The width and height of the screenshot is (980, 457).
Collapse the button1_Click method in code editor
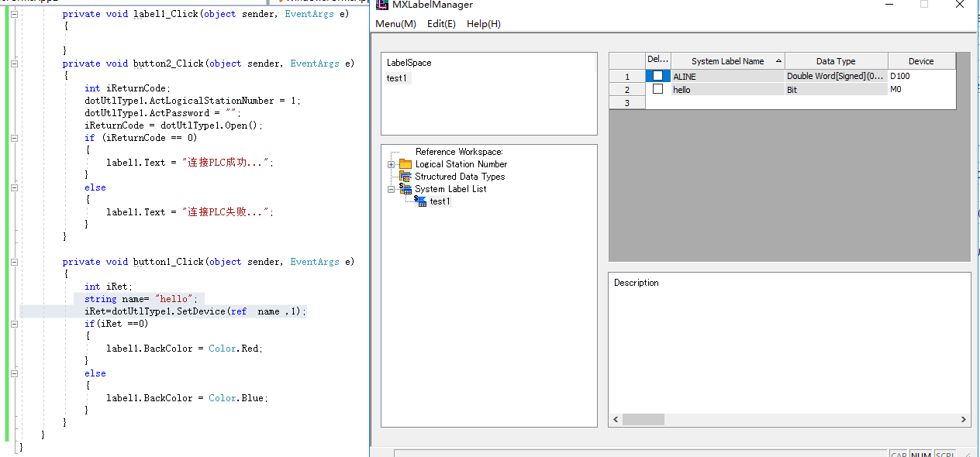[x=14, y=262]
